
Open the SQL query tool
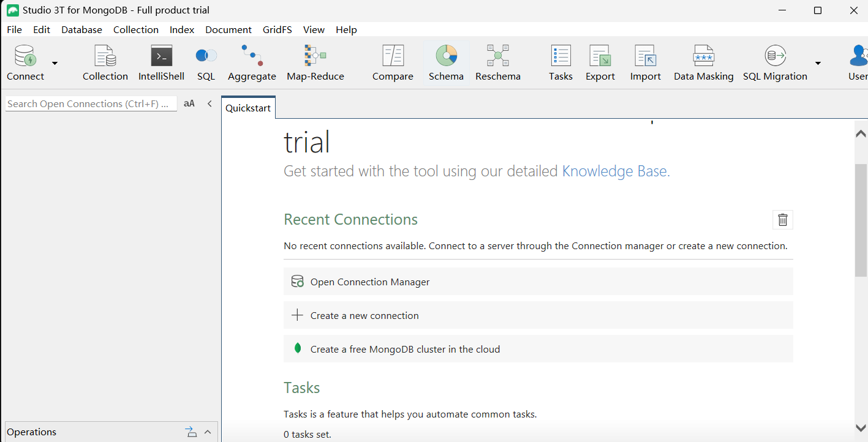[206, 63]
